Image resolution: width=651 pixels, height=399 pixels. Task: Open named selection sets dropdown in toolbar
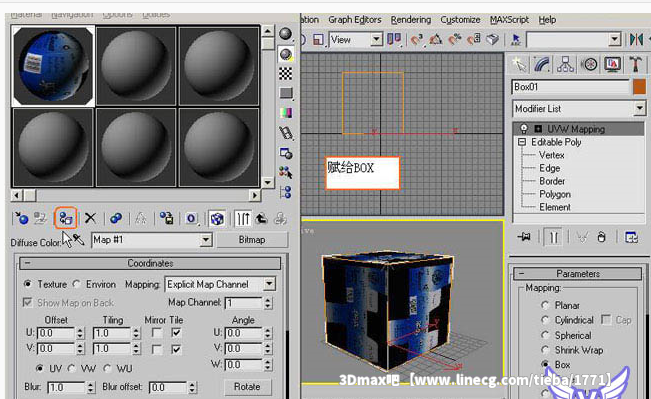614,39
